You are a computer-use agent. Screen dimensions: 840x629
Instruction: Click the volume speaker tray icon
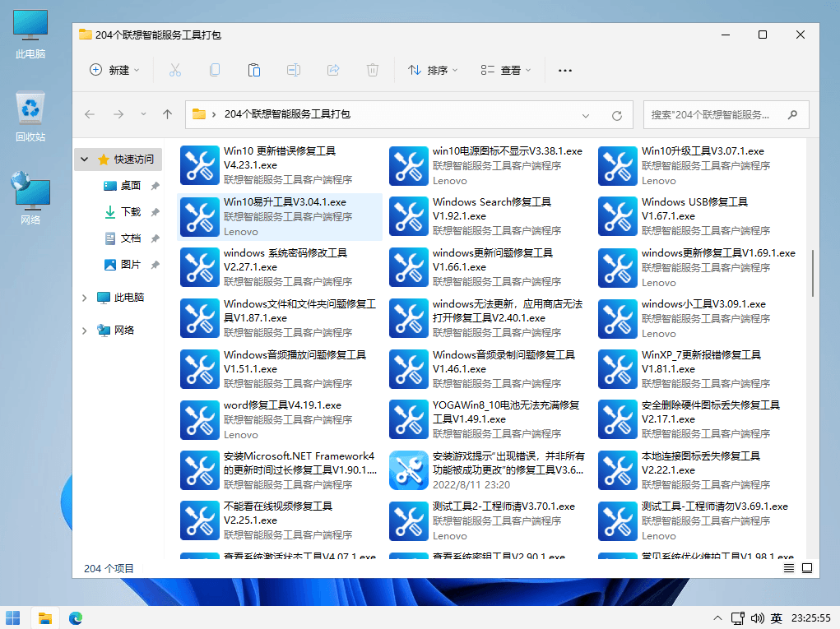[x=757, y=618]
